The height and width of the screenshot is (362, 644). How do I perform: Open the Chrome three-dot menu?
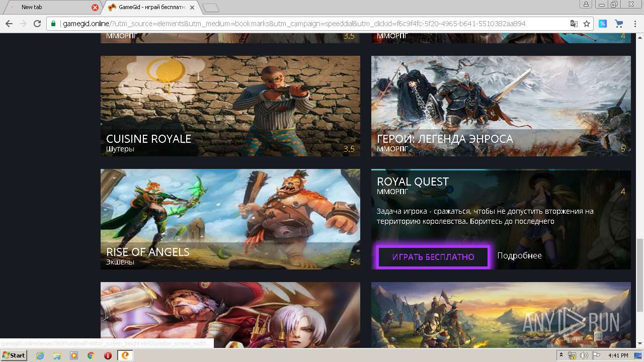point(634,24)
